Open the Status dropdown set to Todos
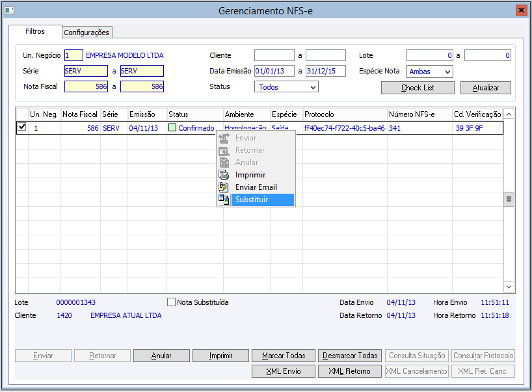This screenshot has width=532, height=392. [286, 87]
